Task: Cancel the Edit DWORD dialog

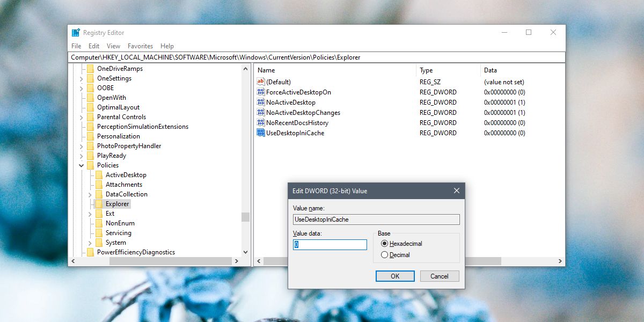Action: [439, 276]
